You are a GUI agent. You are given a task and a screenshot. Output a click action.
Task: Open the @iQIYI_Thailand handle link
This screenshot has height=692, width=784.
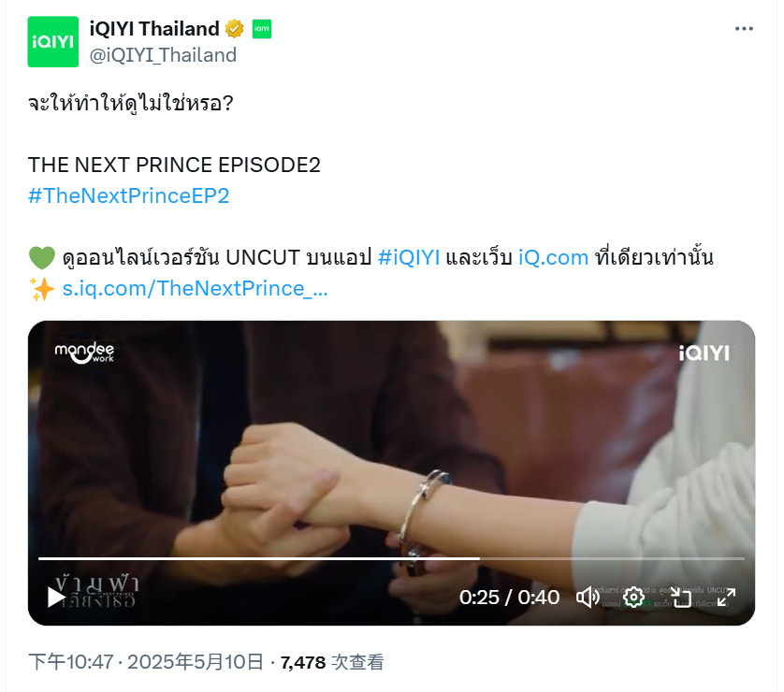163,55
